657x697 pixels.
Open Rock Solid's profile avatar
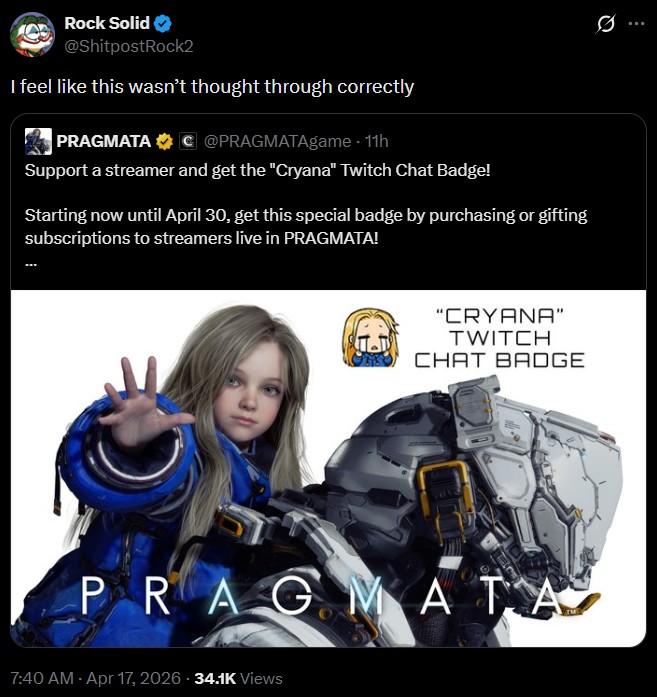(x=32, y=35)
